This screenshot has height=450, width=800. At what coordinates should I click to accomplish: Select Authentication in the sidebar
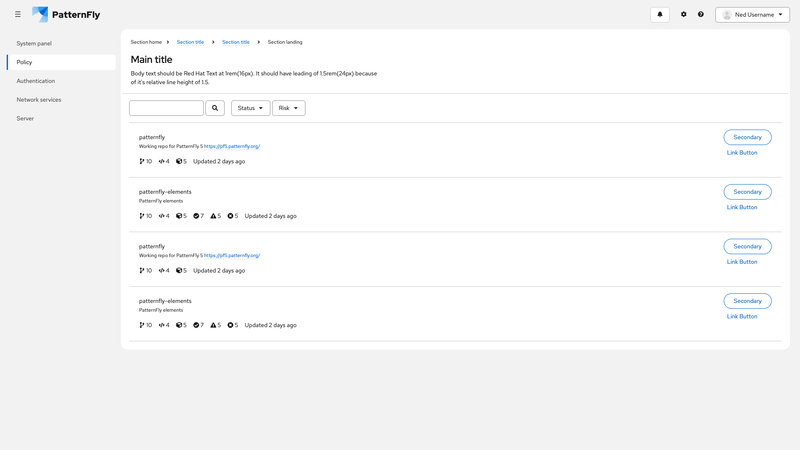[x=61, y=81]
